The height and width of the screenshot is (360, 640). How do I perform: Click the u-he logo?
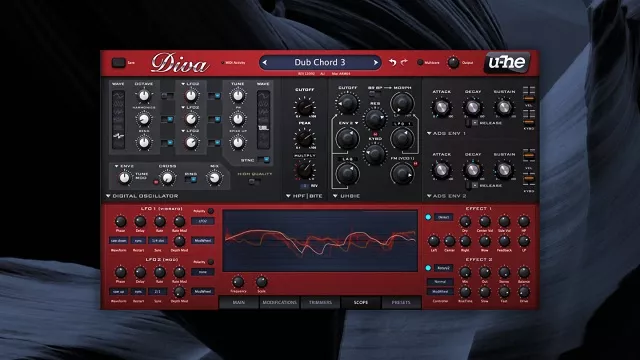coord(507,62)
